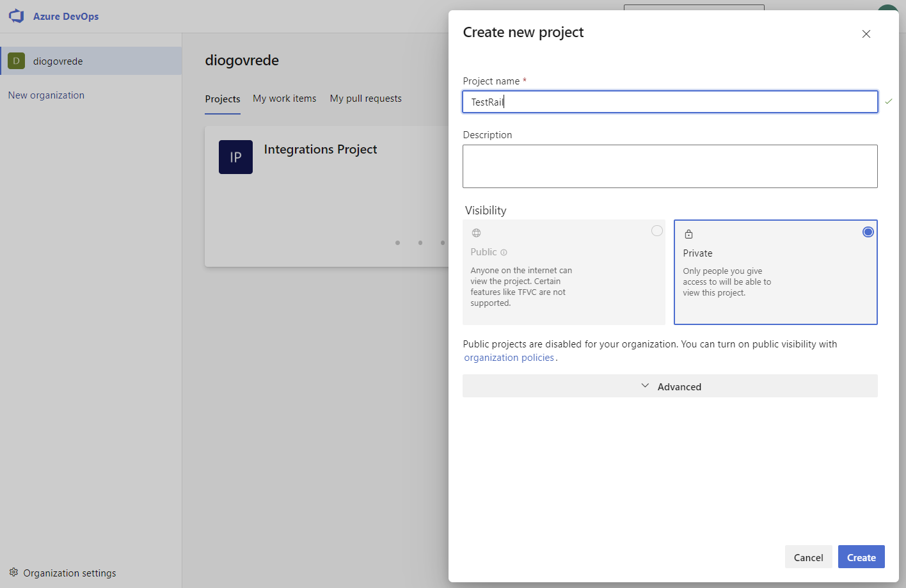Viewport: 906px width, 588px height.
Task: Click the chevron beside Advanced
Action: pos(645,386)
